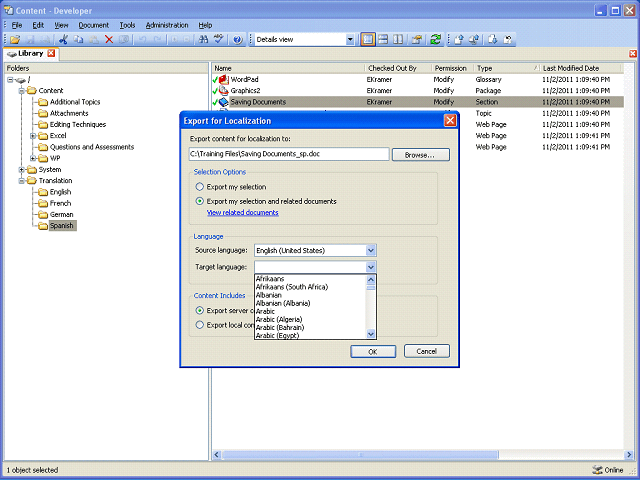The width and height of the screenshot is (640, 480).
Task: Open the Document menu
Action: (x=93, y=25)
